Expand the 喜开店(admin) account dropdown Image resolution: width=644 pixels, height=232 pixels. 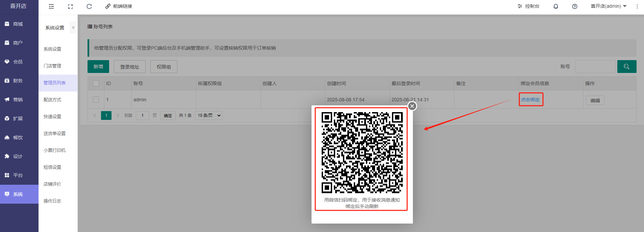click(x=609, y=6)
